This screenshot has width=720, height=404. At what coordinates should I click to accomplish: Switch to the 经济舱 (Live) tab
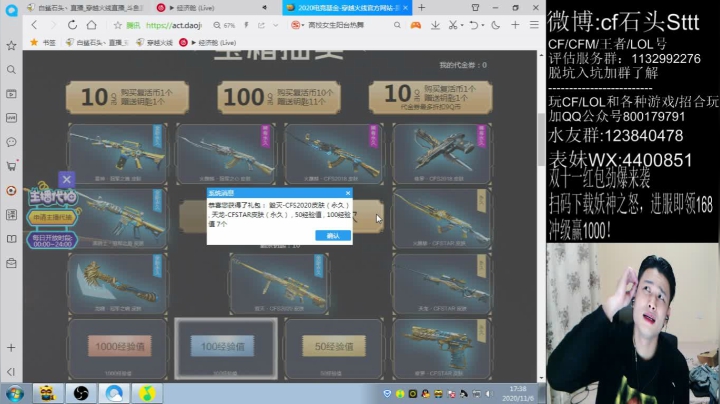click(192, 8)
